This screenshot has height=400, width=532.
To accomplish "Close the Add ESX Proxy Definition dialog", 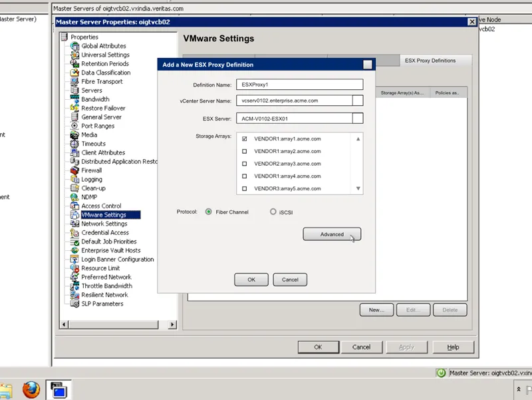I will click(368, 65).
